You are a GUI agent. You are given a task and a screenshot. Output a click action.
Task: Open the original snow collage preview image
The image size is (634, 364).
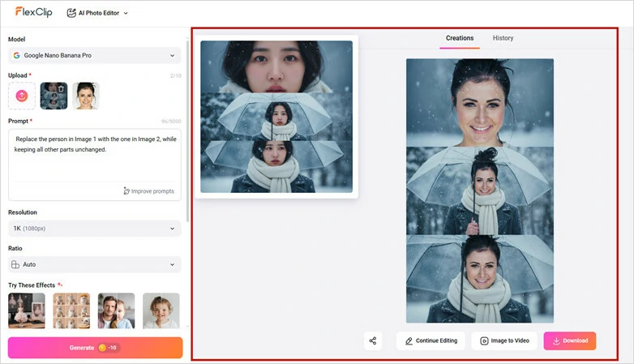point(276,117)
